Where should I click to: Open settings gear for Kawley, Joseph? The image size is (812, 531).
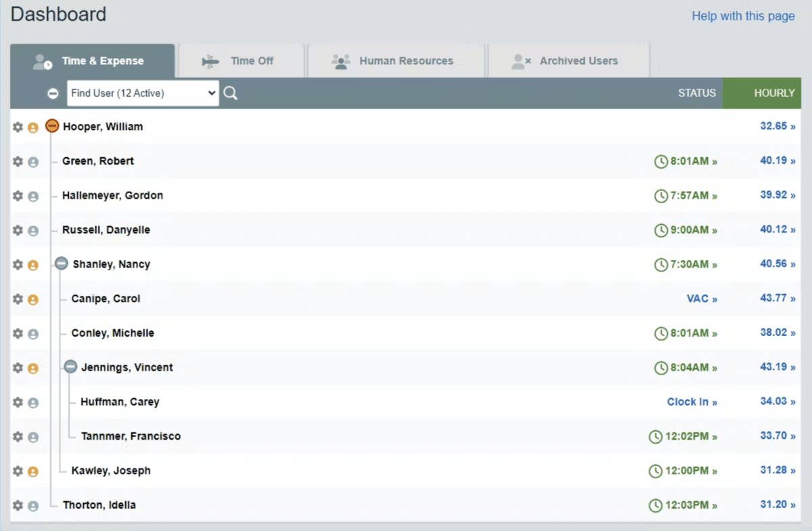click(18, 471)
